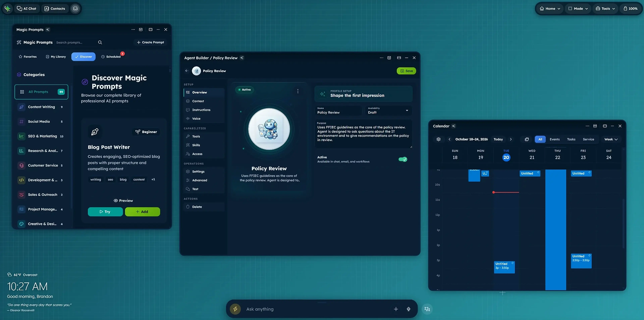Viewport: 644px width, 320px height.
Task: Select the Events filter in Calendar
Action: pyautogui.click(x=554, y=139)
